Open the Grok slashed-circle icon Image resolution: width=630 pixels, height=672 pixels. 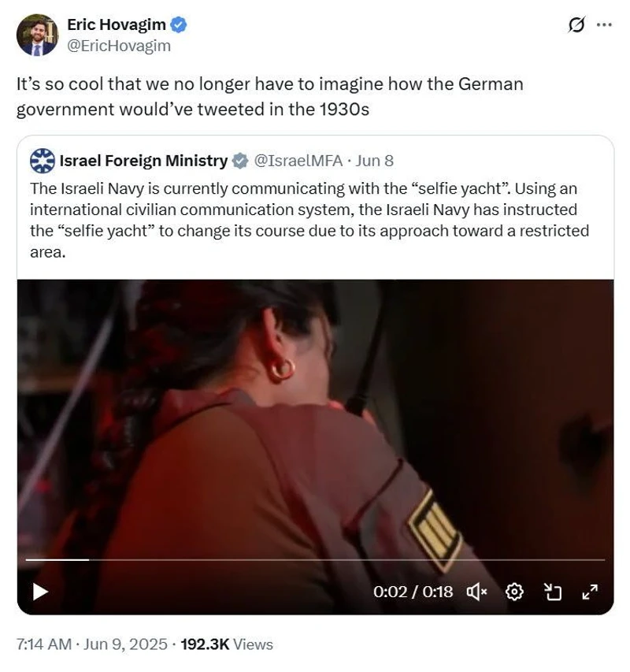coord(576,25)
